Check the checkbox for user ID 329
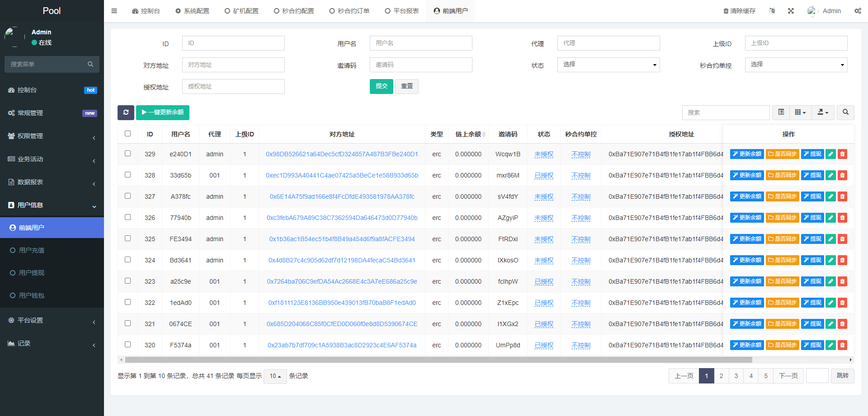This screenshot has width=868, height=416. tap(127, 154)
